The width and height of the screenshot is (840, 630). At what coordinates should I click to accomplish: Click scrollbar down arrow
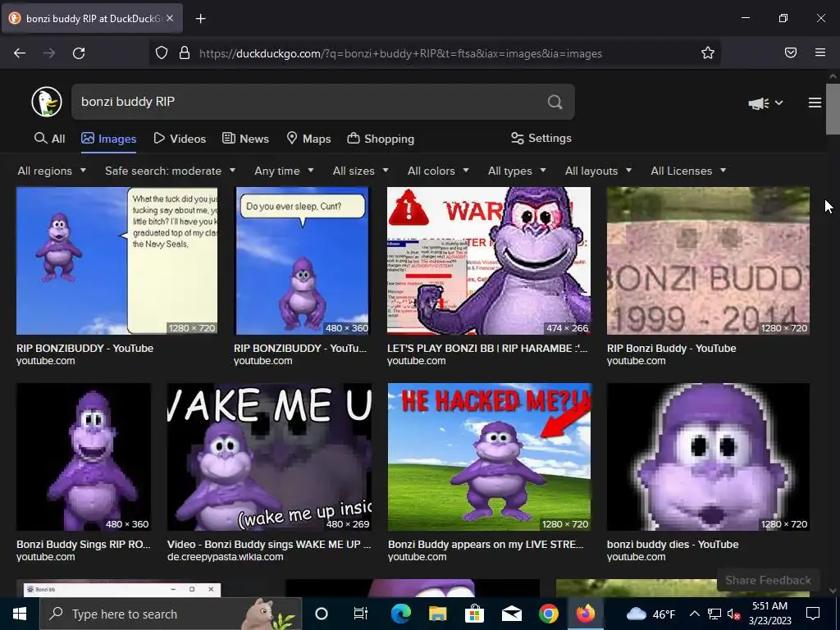(833, 591)
